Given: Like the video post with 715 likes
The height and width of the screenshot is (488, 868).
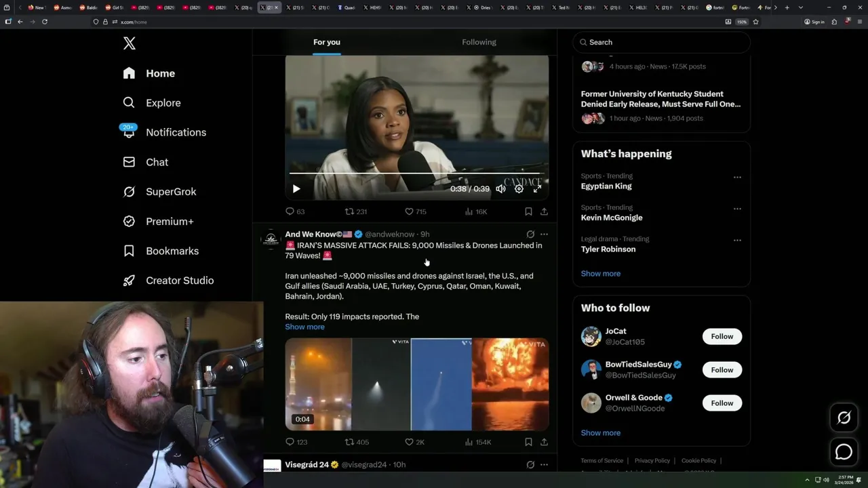Looking at the screenshot, I should [416, 211].
